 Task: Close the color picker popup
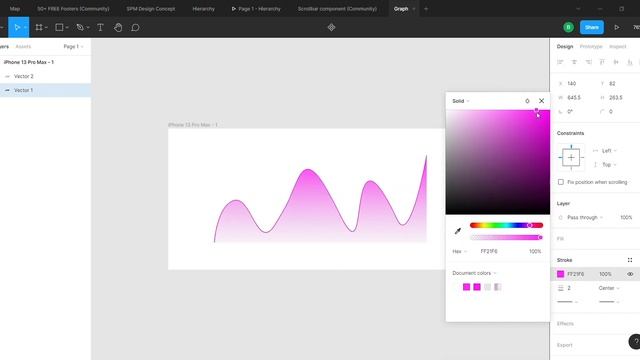coord(542,101)
